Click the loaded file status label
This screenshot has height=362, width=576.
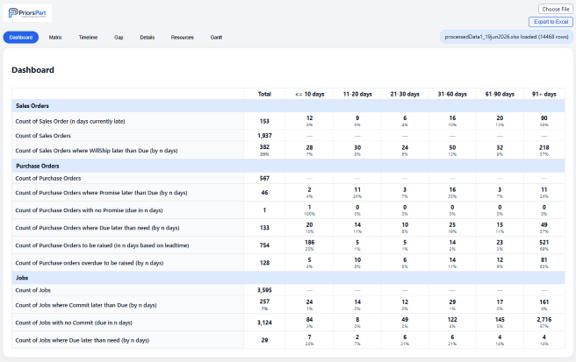pos(506,37)
